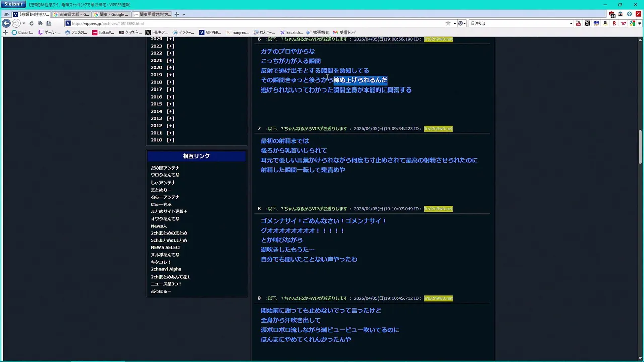Show more search engines overflow arrow
The width and height of the screenshot is (644, 362).
point(640,23)
